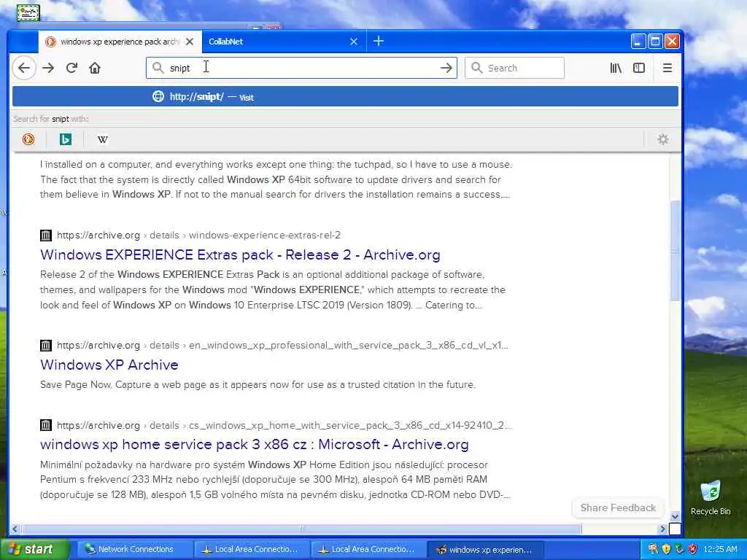Click the red shield tray icon

pos(693,549)
